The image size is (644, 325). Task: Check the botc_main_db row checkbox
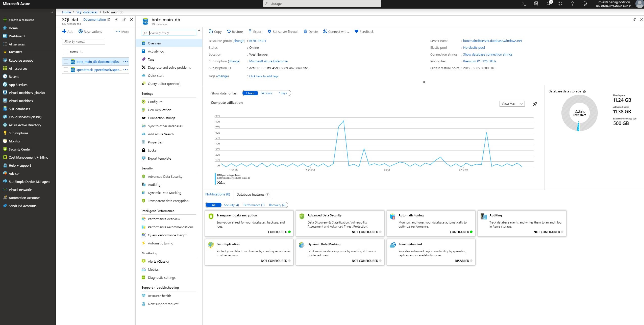pyautogui.click(x=66, y=62)
